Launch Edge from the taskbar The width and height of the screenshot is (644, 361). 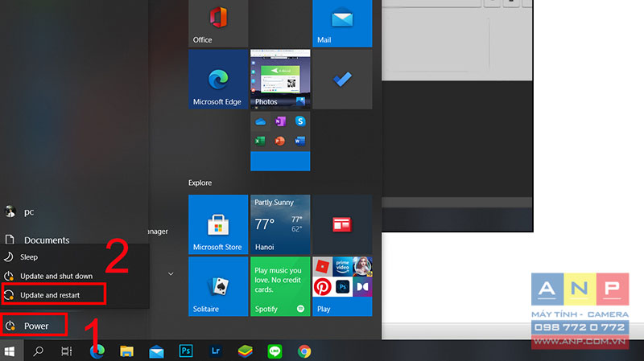(97, 351)
